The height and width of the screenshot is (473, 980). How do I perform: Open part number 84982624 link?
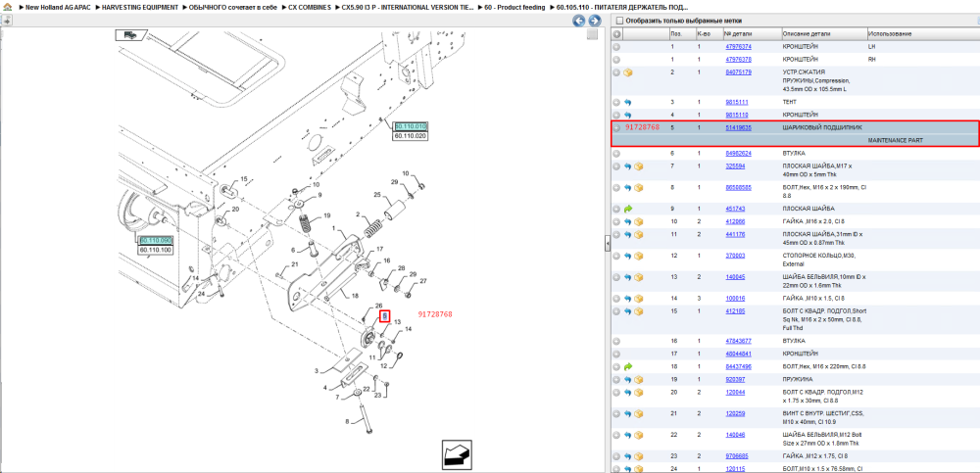tap(738, 153)
